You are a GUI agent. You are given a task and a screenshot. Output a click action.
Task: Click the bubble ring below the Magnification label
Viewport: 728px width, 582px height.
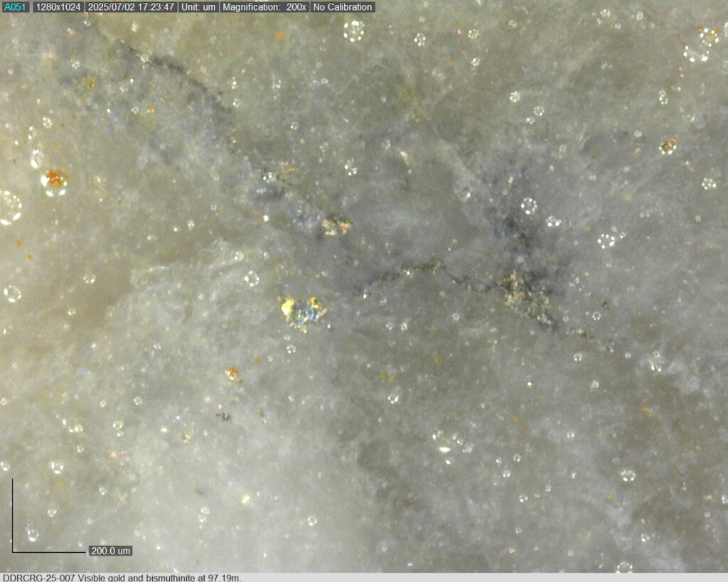[353, 31]
